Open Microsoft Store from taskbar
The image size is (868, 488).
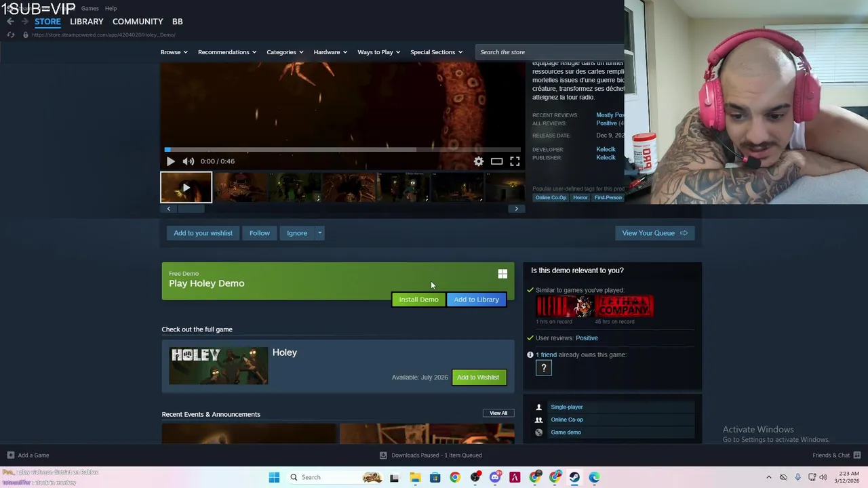coord(435,477)
